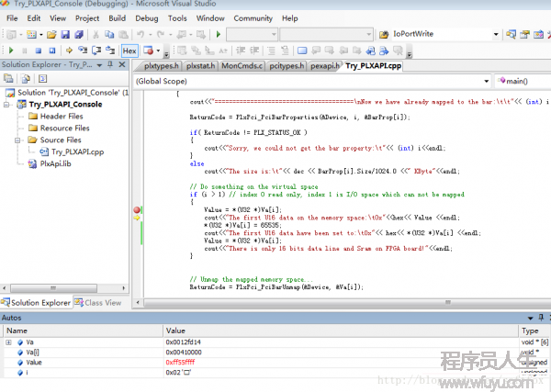Click the Show Next Statement arrow
This screenshot has height=392, width=551.
click(x=69, y=50)
